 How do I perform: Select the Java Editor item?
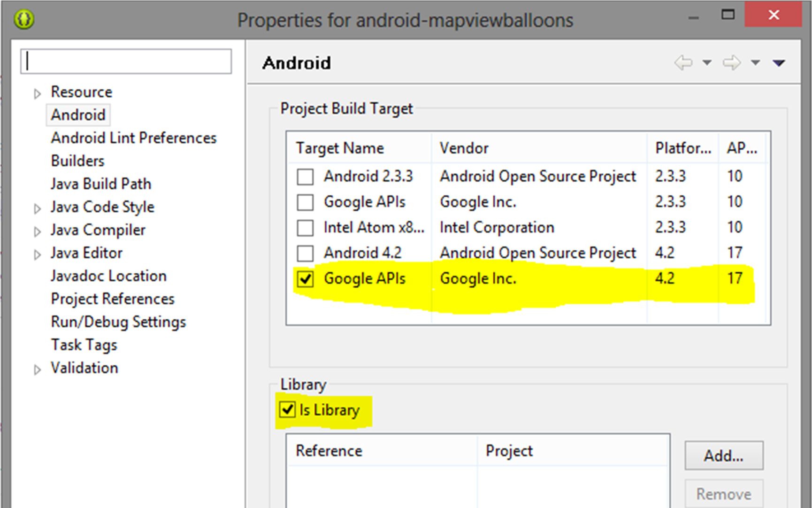pos(86,253)
